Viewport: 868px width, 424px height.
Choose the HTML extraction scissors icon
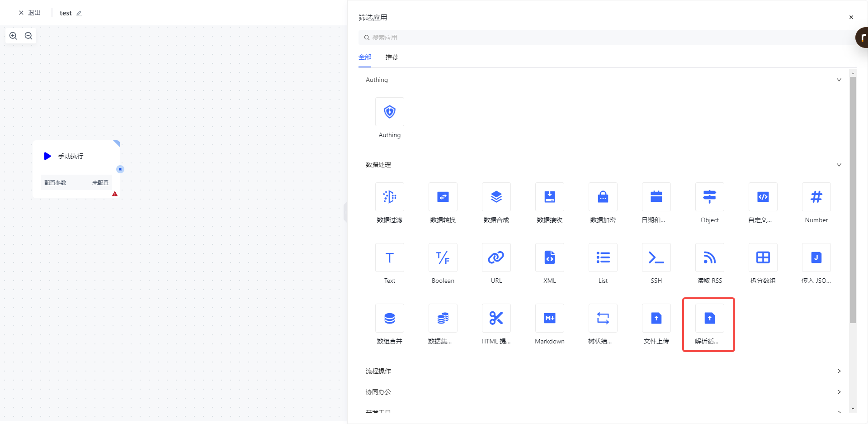(496, 318)
